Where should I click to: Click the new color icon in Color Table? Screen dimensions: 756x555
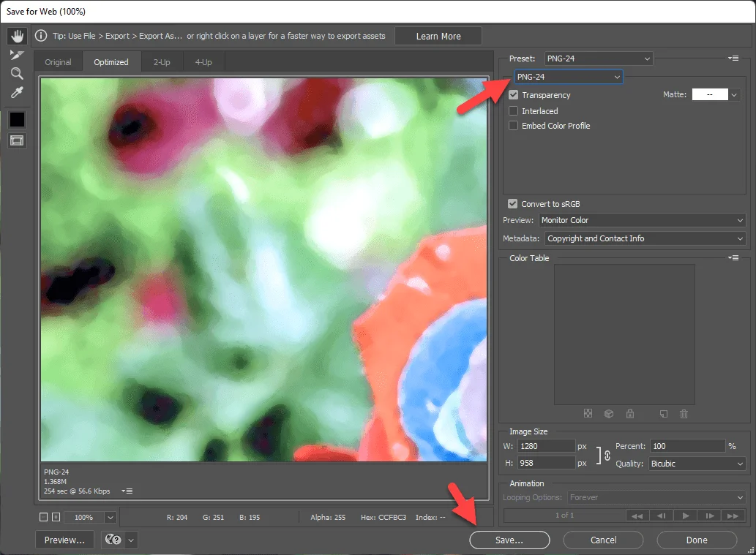[x=664, y=414]
